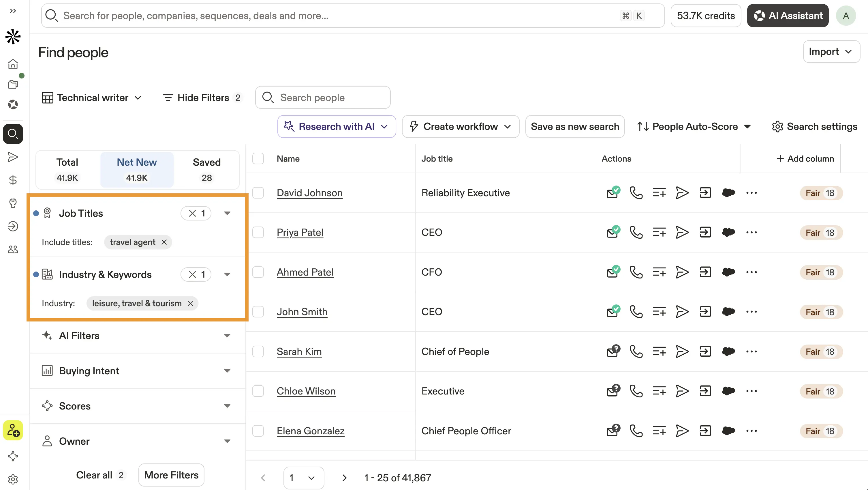
Task: Open the Home icon in sidebar
Action: point(13,64)
